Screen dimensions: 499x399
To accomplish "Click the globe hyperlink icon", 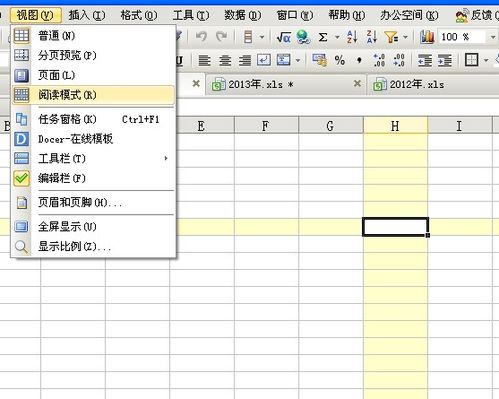I will (x=303, y=37).
